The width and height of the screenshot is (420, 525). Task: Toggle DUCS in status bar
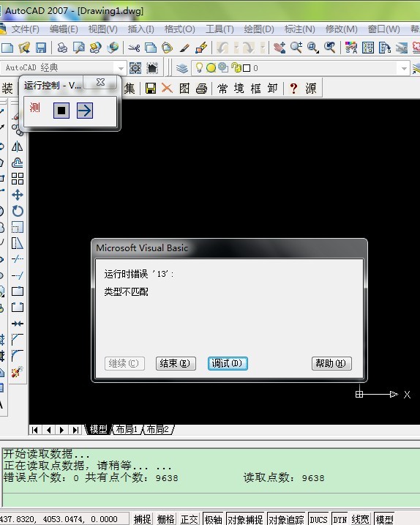318,519
